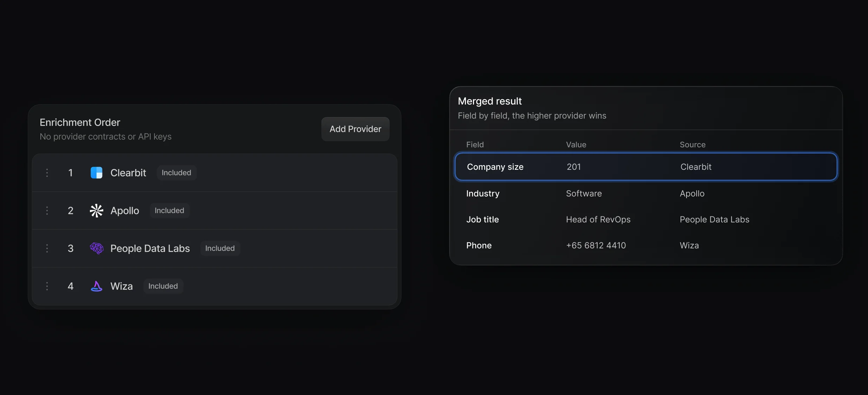Click the Enrichment Order heading
The width and height of the screenshot is (868, 395).
coord(80,122)
